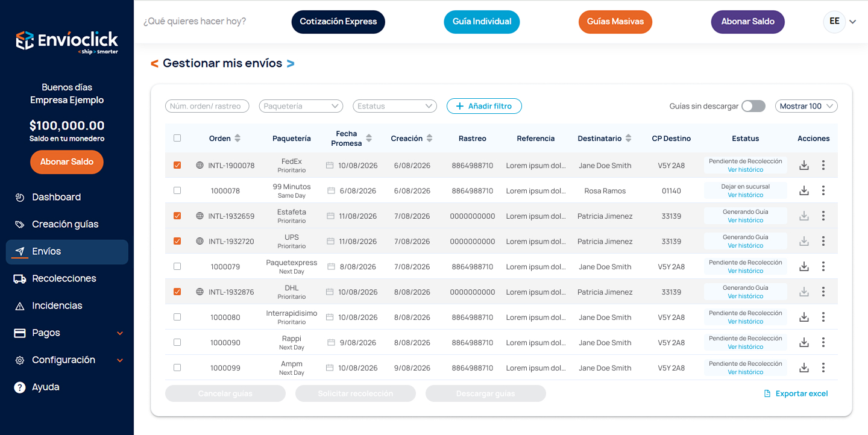
Task: Sort the Creación column
Action: (x=429, y=139)
